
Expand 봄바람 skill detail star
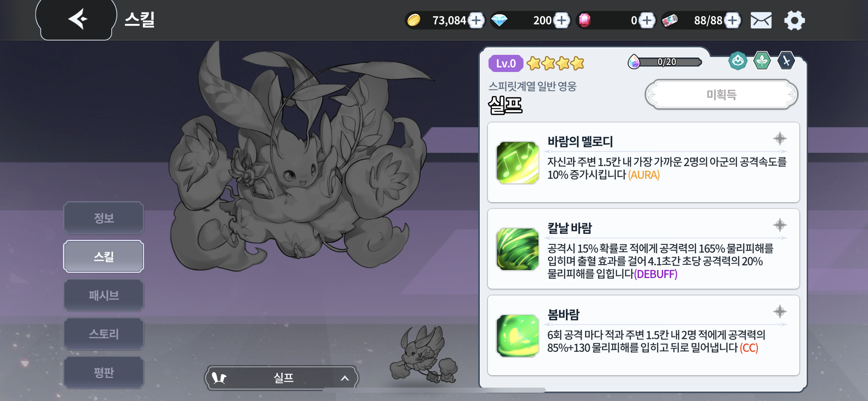780,312
